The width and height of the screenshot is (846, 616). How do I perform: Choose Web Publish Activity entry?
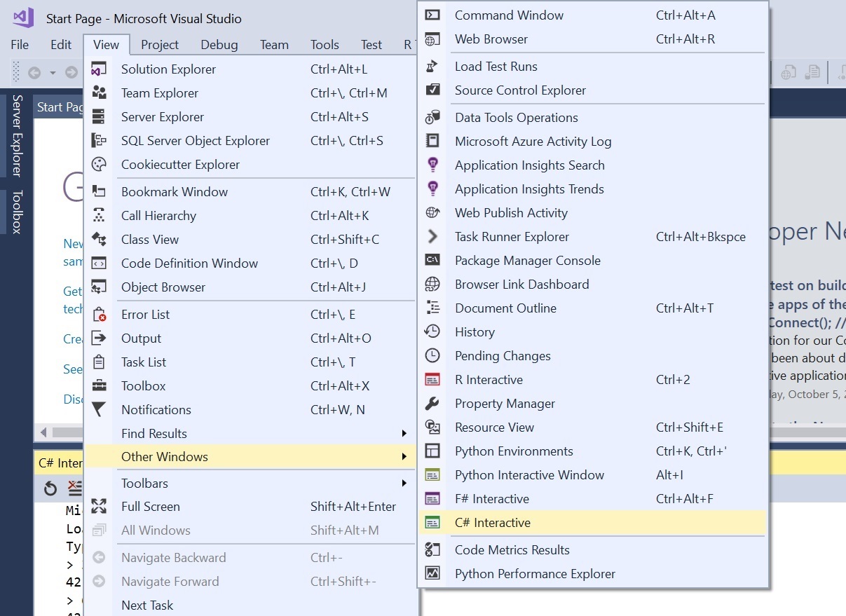click(592, 213)
